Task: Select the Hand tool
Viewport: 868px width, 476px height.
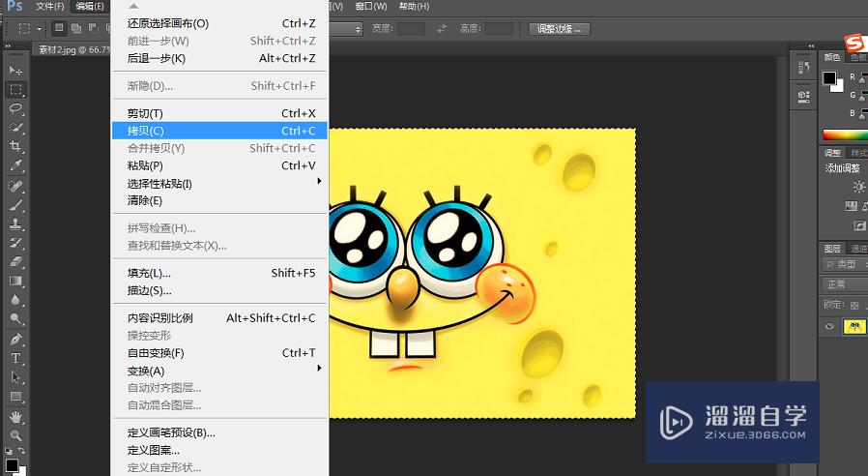Action: 16,417
